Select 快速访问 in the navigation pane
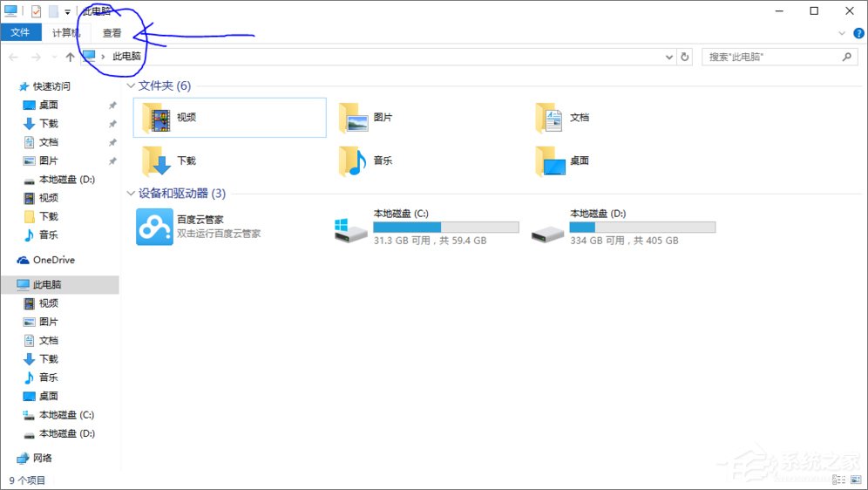 [x=51, y=86]
